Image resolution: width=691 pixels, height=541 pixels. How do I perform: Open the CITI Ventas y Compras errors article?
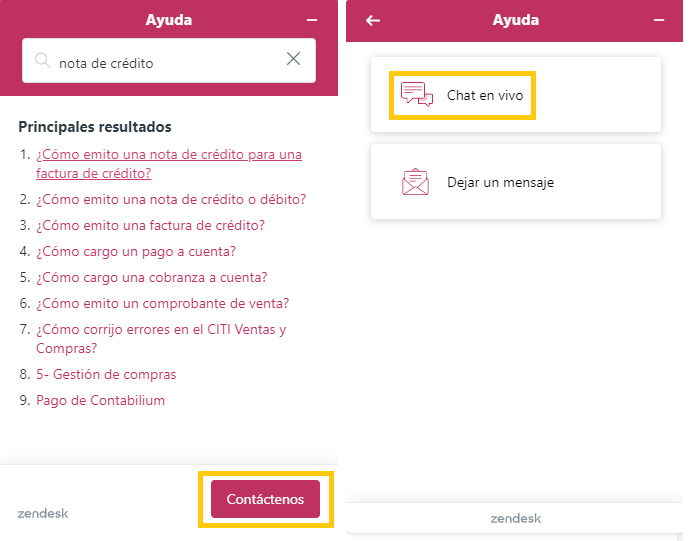161,339
